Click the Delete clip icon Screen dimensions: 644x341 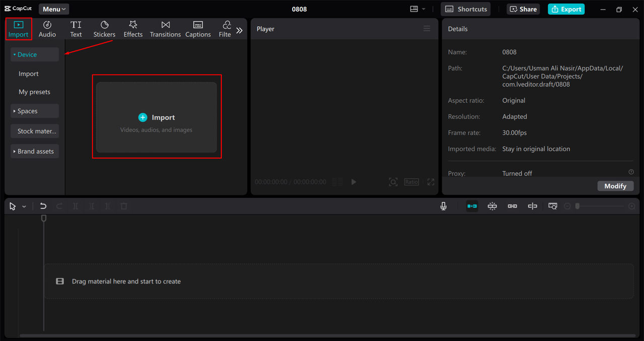(x=124, y=206)
